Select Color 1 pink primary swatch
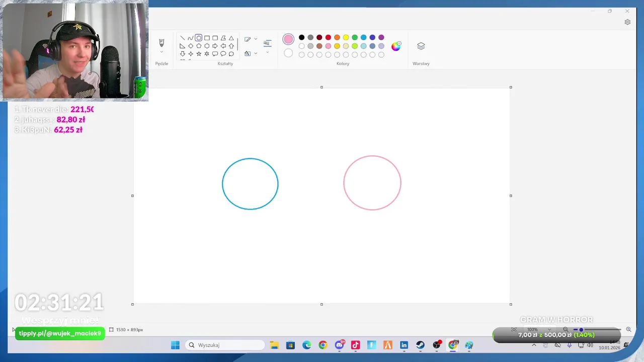Image resolution: width=644 pixels, height=362 pixels. point(288,39)
